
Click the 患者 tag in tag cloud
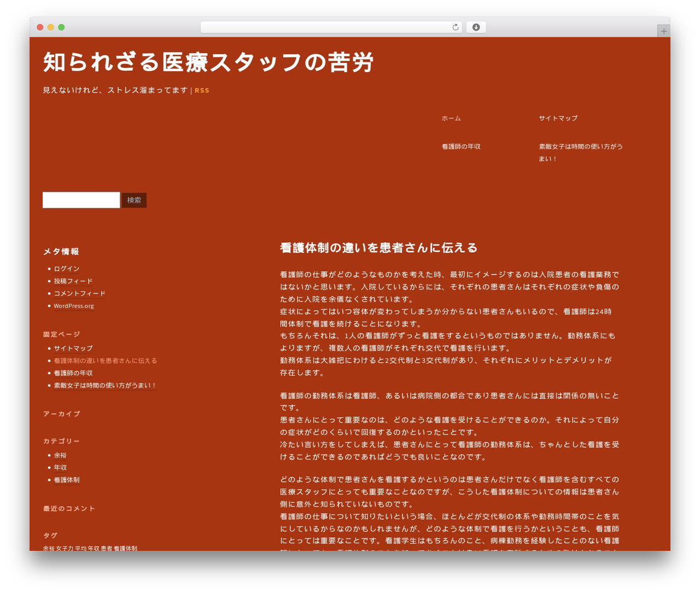(106, 548)
